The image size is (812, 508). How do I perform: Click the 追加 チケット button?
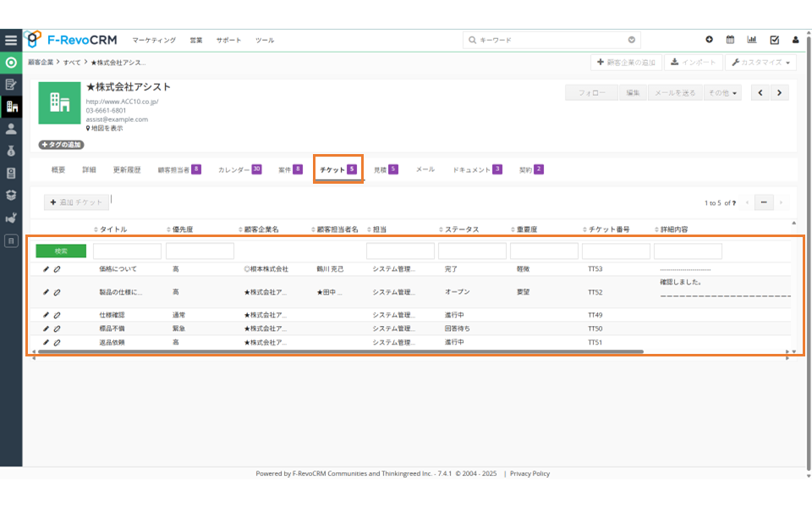tap(77, 202)
